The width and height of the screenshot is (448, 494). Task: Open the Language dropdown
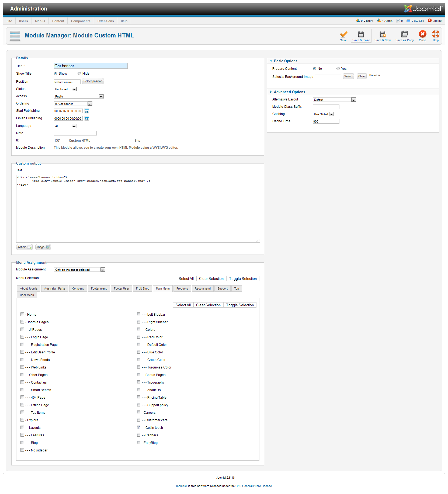(65, 126)
